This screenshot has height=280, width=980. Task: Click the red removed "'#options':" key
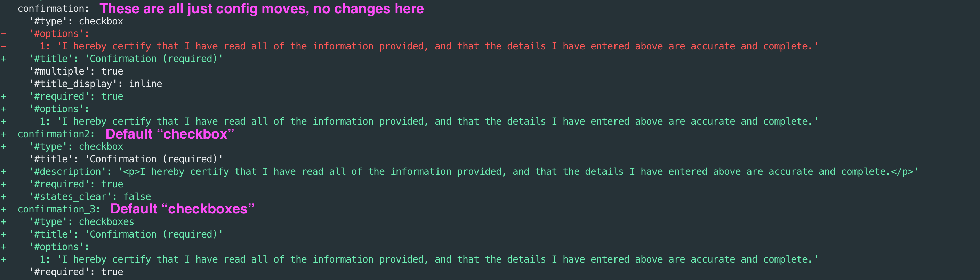coord(59,34)
